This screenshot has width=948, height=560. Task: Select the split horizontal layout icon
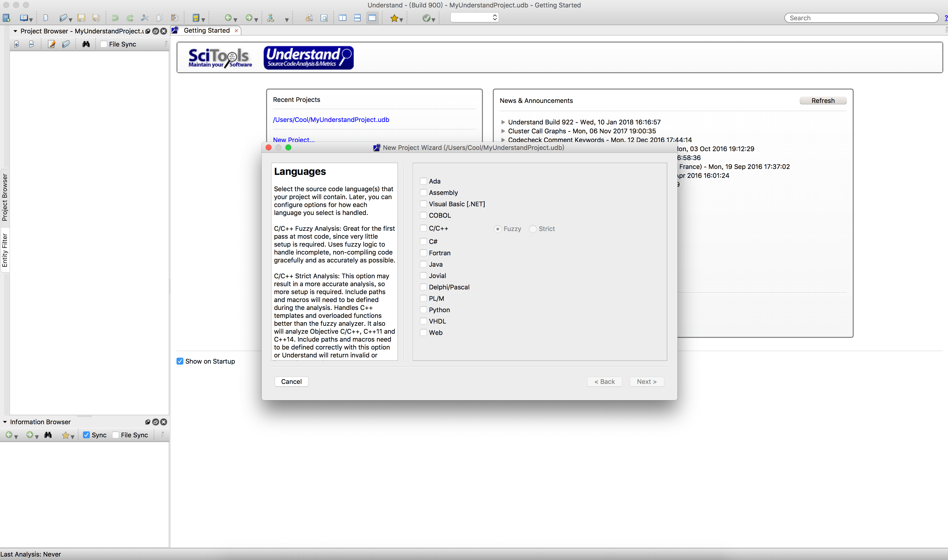pyautogui.click(x=357, y=18)
